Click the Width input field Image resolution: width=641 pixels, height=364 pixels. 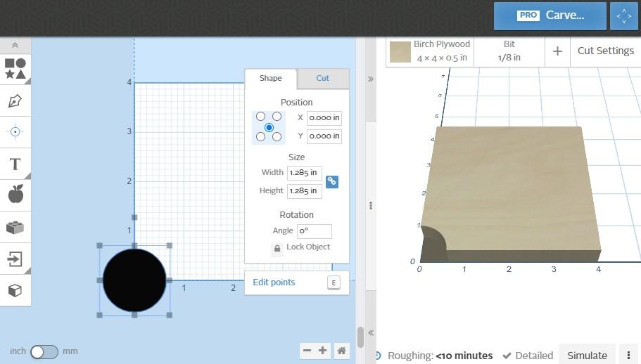pos(304,173)
